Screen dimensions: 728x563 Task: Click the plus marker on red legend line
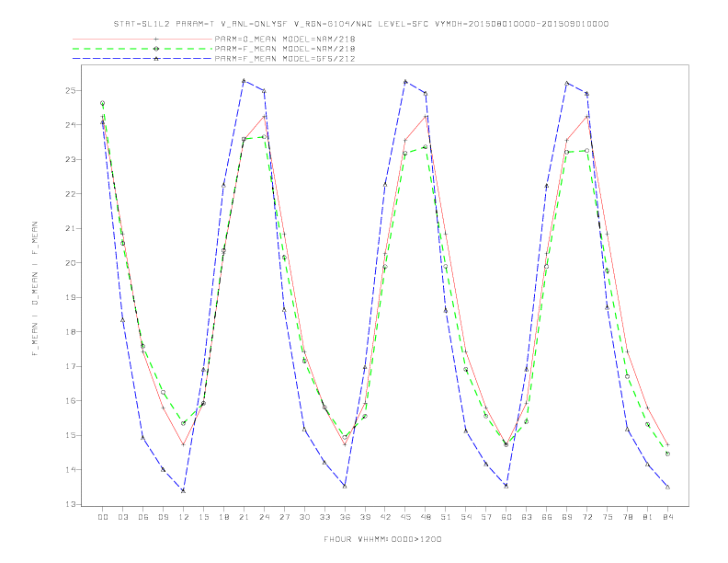pos(156,39)
